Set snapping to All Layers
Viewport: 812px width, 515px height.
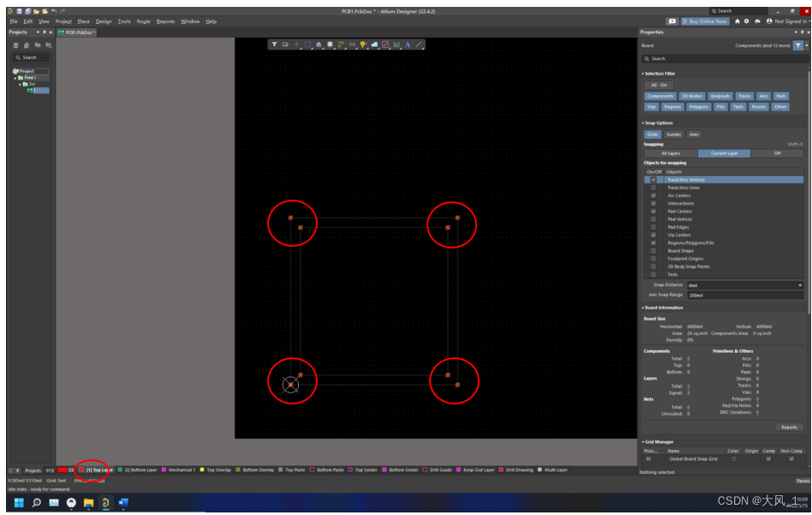(x=671, y=153)
